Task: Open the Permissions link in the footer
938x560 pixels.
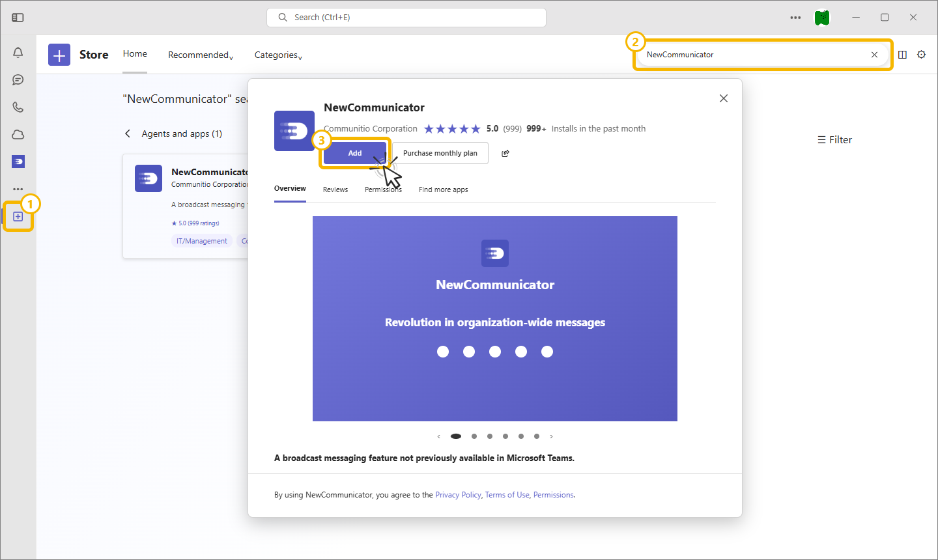Action: coord(554,495)
